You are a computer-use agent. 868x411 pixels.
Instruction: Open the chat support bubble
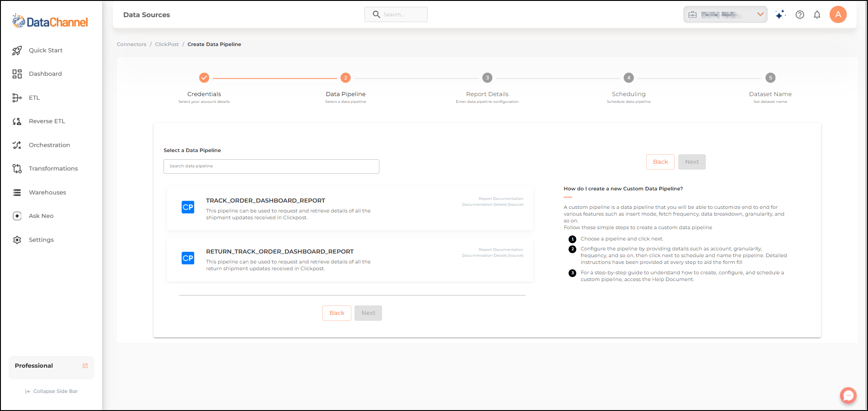[x=848, y=396]
